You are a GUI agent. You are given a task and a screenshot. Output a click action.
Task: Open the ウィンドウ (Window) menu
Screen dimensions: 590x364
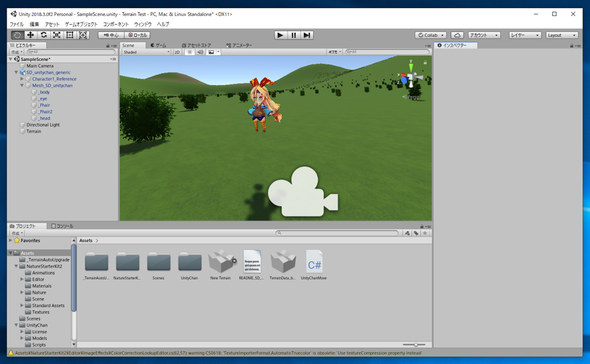point(143,24)
